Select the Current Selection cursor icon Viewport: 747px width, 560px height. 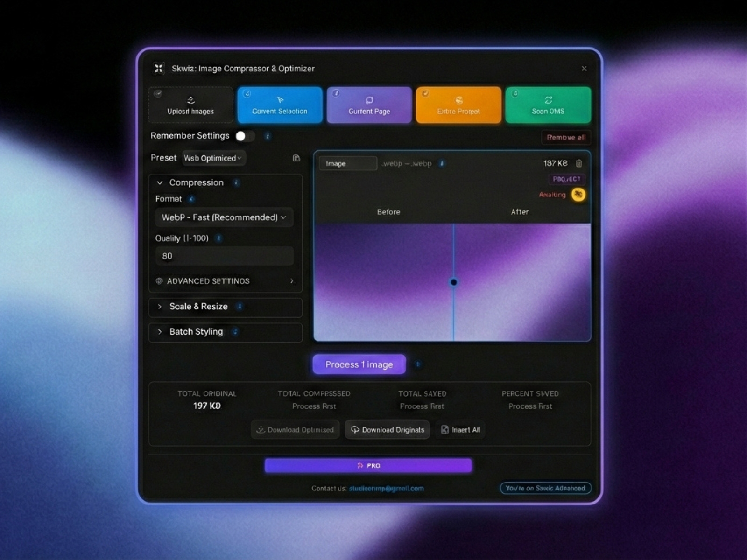pos(280,100)
